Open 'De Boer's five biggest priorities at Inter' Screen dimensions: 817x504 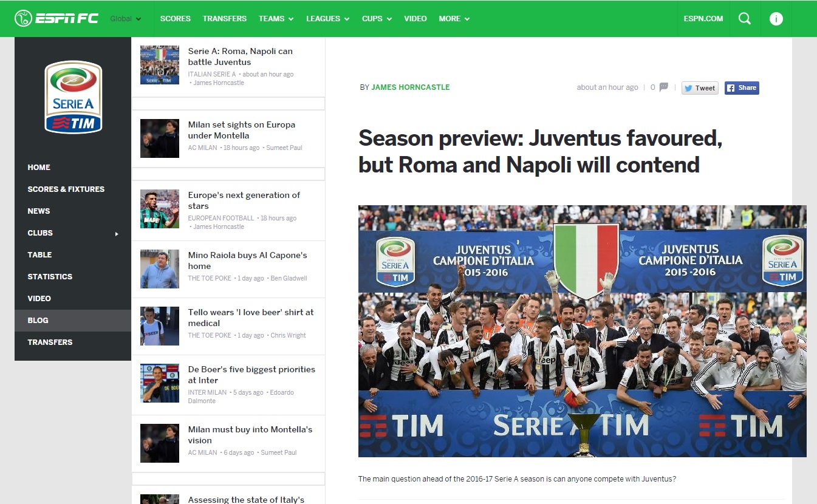(252, 375)
